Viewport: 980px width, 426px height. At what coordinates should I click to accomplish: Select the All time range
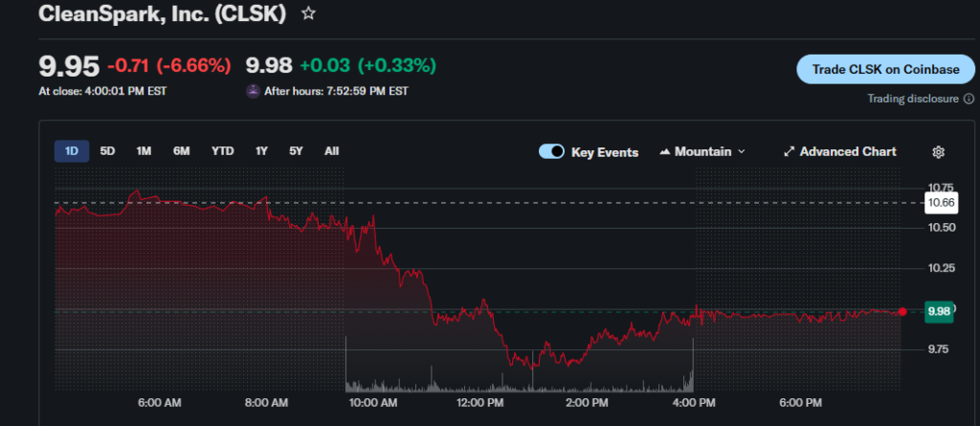coord(331,150)
